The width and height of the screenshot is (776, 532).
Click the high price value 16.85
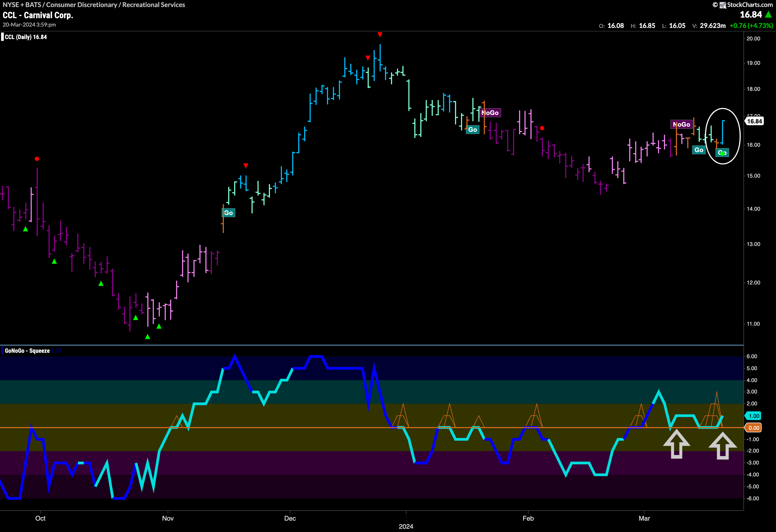[647, 26]
